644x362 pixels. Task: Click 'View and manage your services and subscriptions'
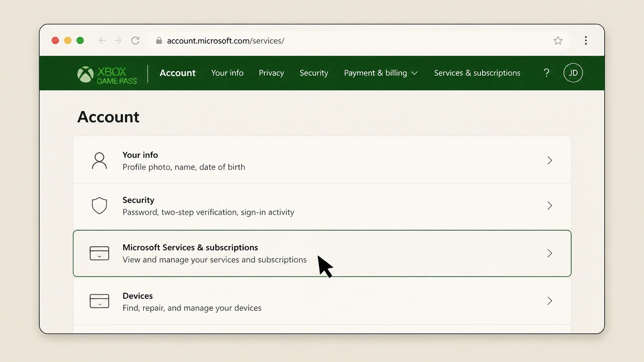click(215, 260)
